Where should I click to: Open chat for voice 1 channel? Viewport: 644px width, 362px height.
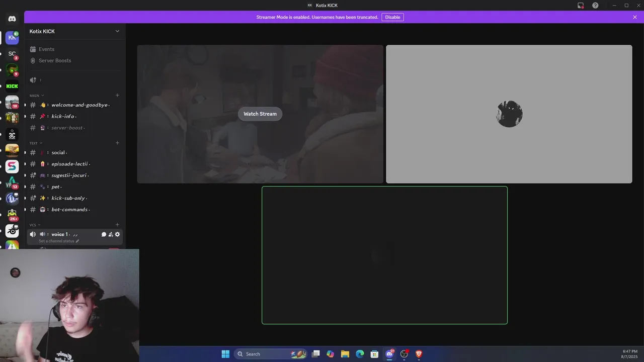(x=104, y=234)
